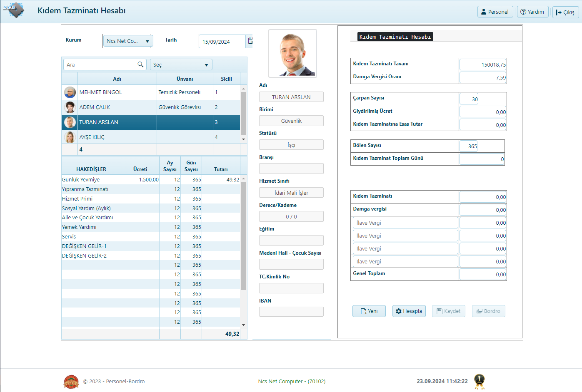Open Yardım help button
Image resolution: width=582 pixels, height=392 pixels.
coord(532,12)
